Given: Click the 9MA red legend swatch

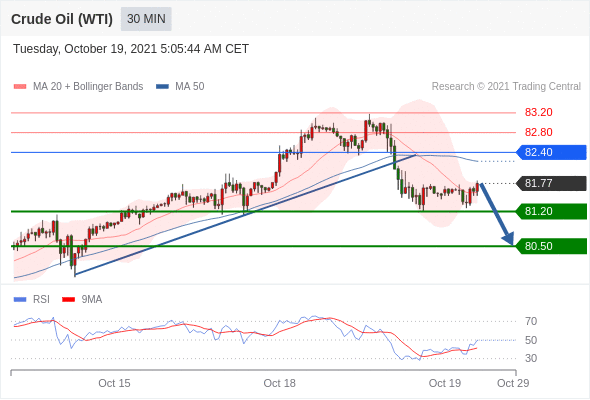Looking at the screenshot, I should point(68,300).
